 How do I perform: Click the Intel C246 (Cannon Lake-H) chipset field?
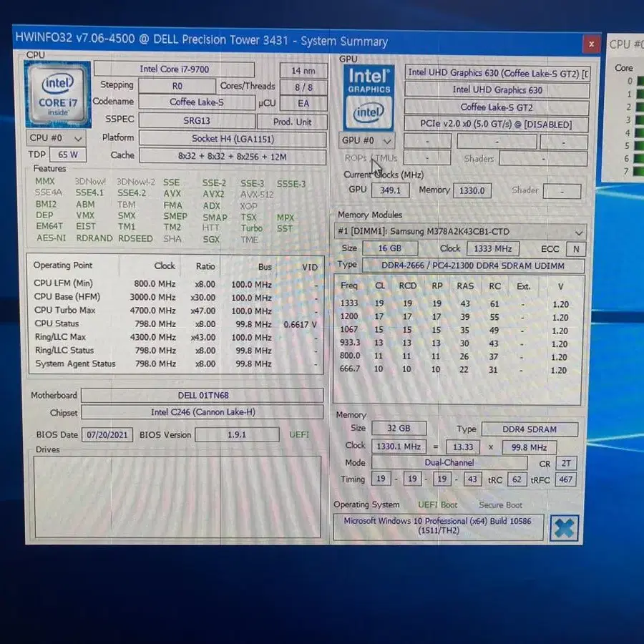click(203, 412)
